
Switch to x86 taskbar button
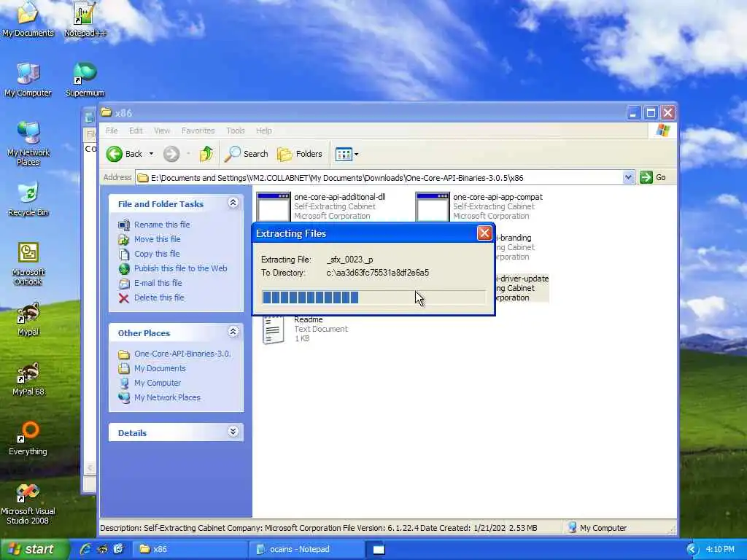tap(190, 549)
